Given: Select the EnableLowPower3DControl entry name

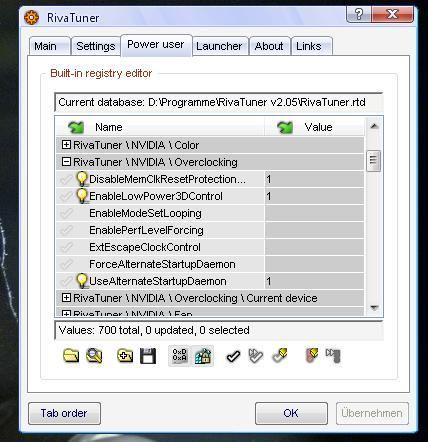Looking at the screenshot, I should [156, 196].
